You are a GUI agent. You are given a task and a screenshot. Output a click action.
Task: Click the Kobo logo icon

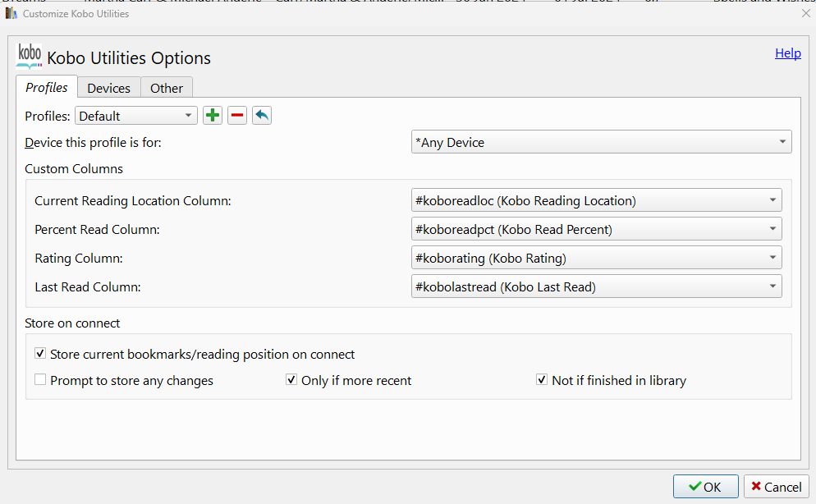click(x=29, y=57)
